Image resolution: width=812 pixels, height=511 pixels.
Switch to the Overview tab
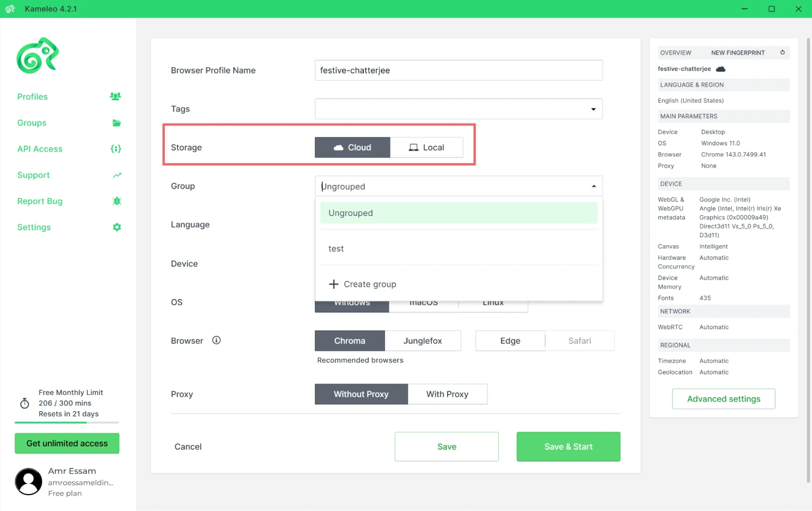[675, 52]
